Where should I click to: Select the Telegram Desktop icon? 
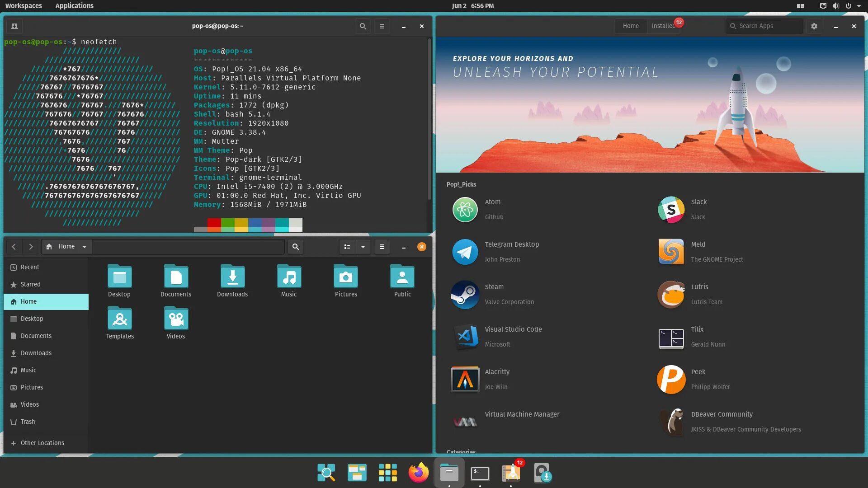coord(465,252)
